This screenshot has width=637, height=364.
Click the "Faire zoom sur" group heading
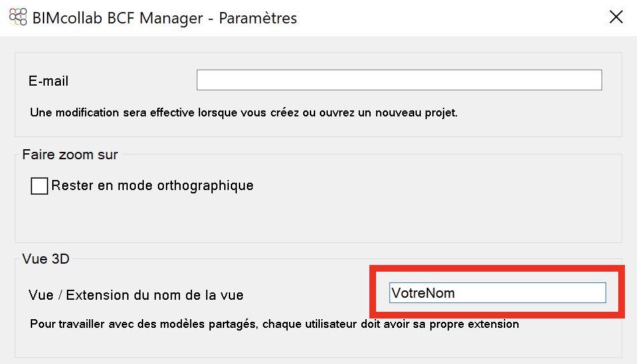70,155
